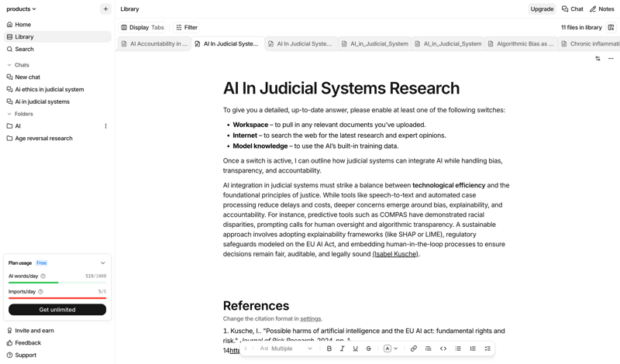Insert a link using the toolbar

[x=413, y=349]
